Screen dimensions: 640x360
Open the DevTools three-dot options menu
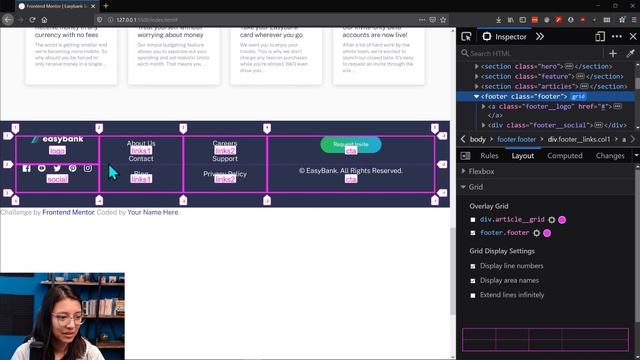(617, 37)
